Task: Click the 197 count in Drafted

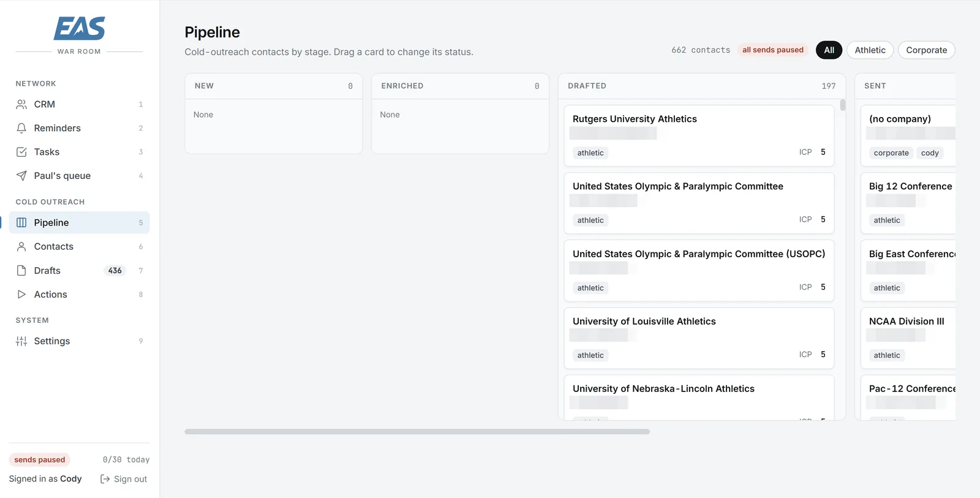Action: coord(829,86)
